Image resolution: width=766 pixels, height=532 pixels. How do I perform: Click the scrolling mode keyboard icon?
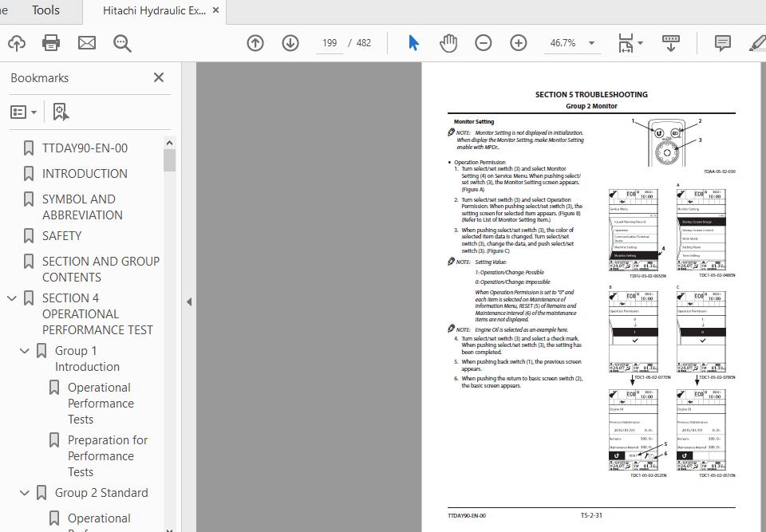671,43
